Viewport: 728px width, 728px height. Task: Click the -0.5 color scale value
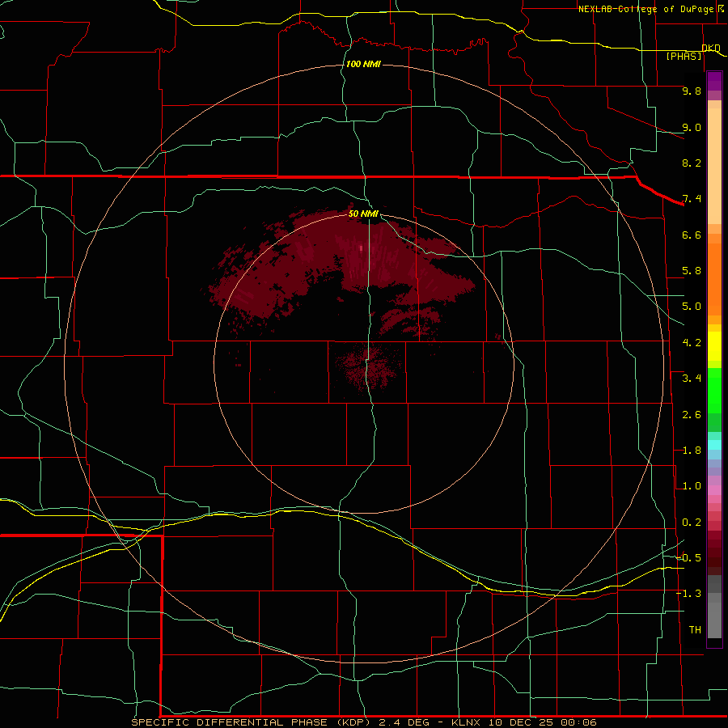click(x=688, y=558)
